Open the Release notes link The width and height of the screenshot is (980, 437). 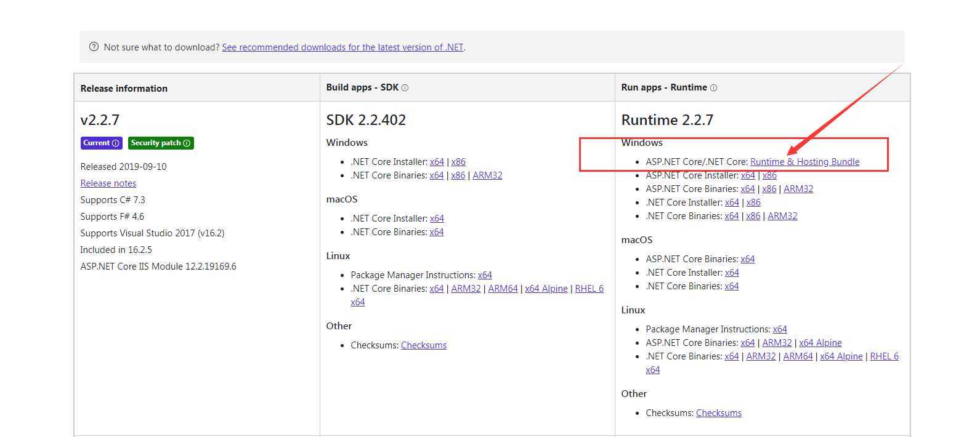[x=108, y=183]
